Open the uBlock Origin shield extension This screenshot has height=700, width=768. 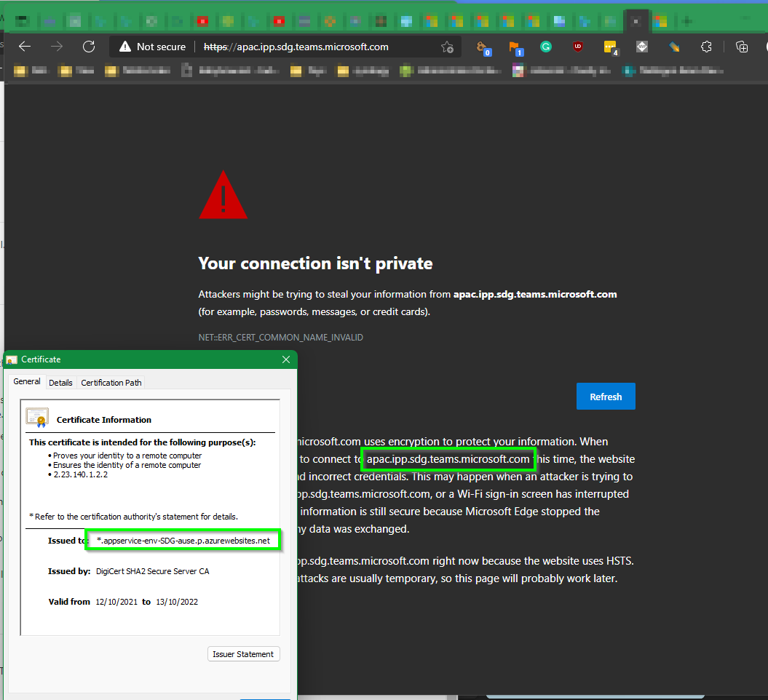tap(578, 47)
